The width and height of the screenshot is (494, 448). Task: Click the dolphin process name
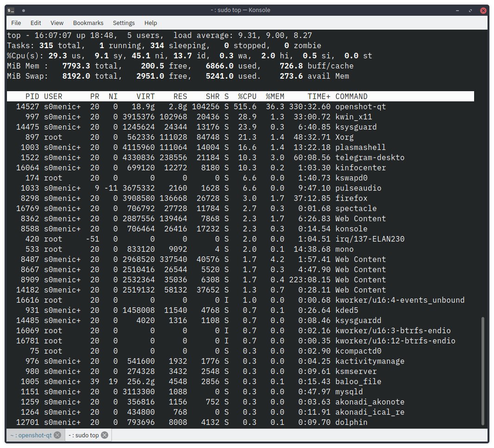coord(351,422)
